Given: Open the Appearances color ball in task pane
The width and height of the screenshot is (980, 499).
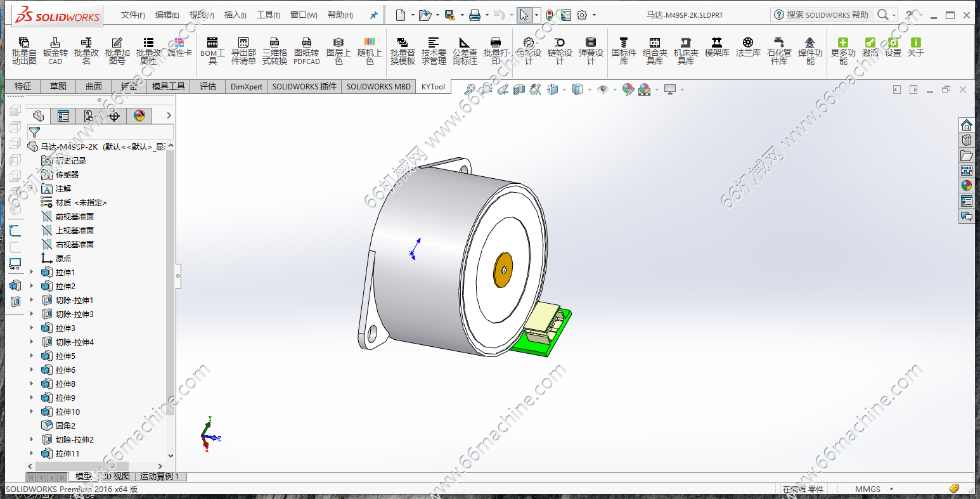Looking at the screenshot, I should tap(967, 185).
